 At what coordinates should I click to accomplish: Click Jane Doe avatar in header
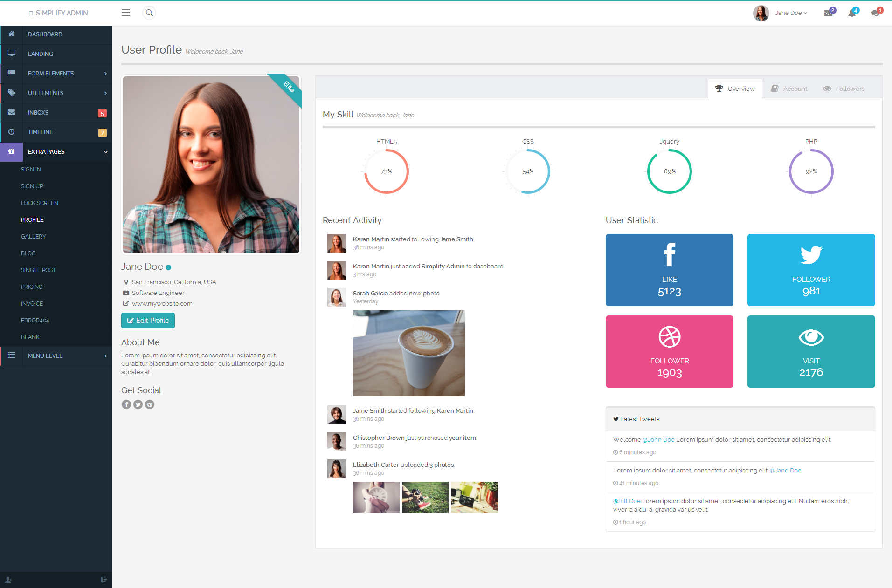click(x=761, y=13)
